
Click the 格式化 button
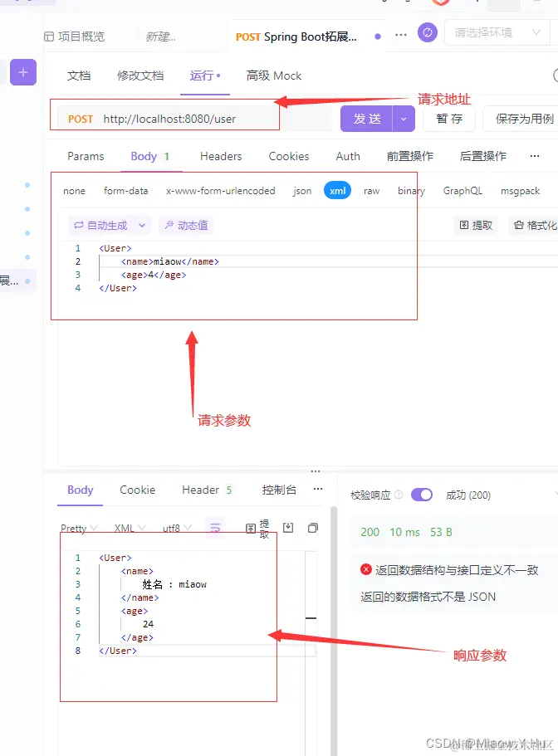535,225
